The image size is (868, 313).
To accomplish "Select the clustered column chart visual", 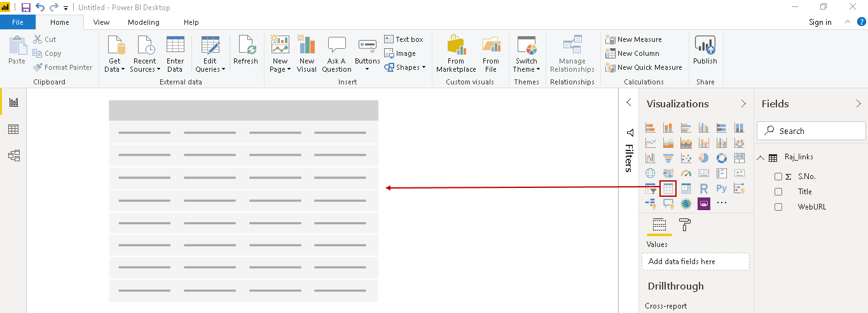I will pos(704,128).
